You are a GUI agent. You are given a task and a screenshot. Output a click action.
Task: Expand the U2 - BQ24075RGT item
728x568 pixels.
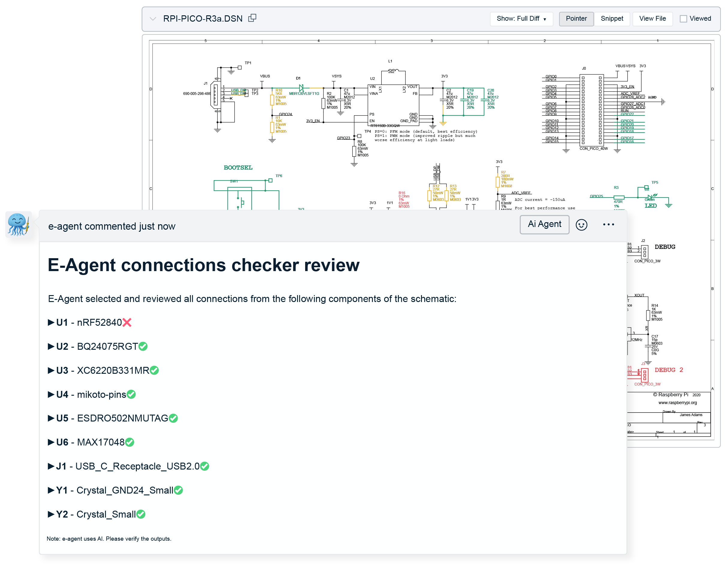(51, 346)
